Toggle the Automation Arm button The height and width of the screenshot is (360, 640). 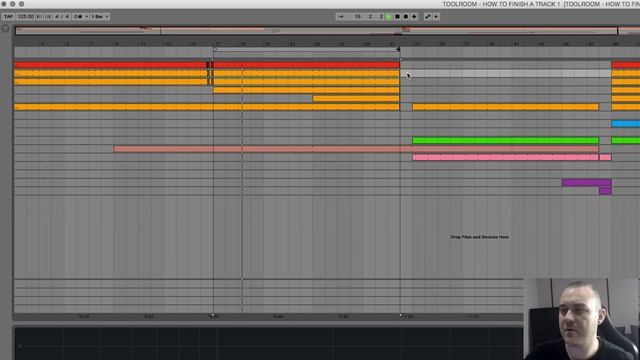[428, 17]
